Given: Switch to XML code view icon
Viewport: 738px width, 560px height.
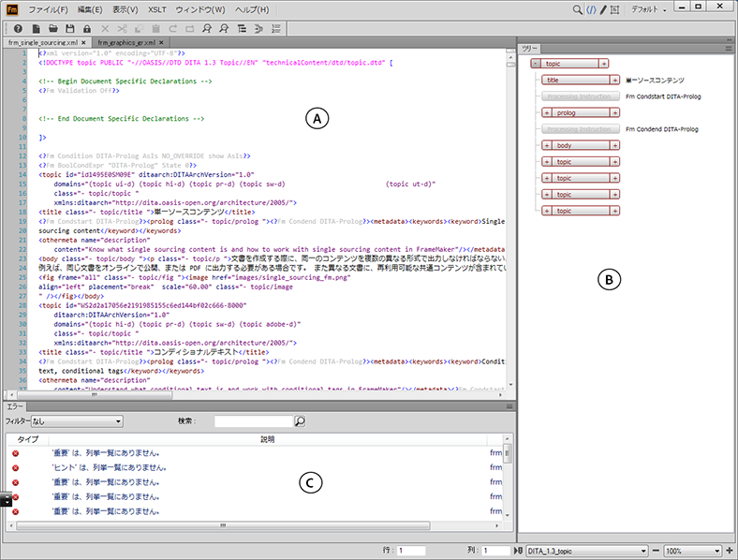Looking at the screenshot, I should (591, 10).
